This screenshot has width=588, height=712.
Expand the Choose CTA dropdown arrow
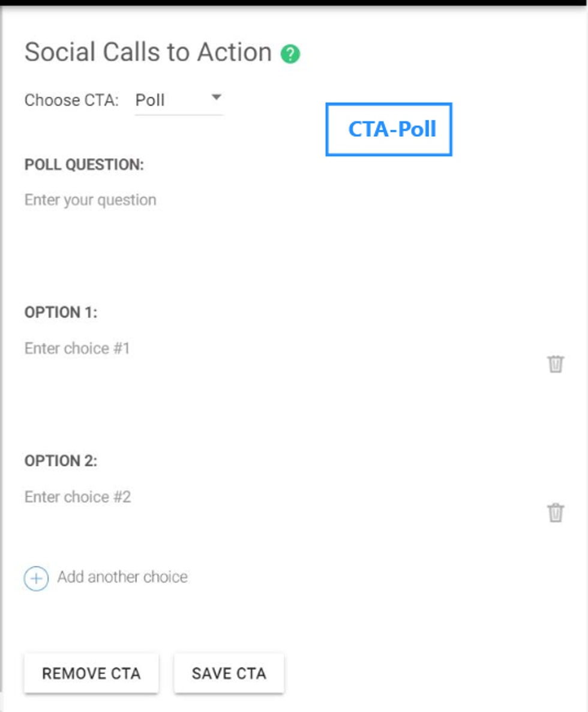coord(217,97)
